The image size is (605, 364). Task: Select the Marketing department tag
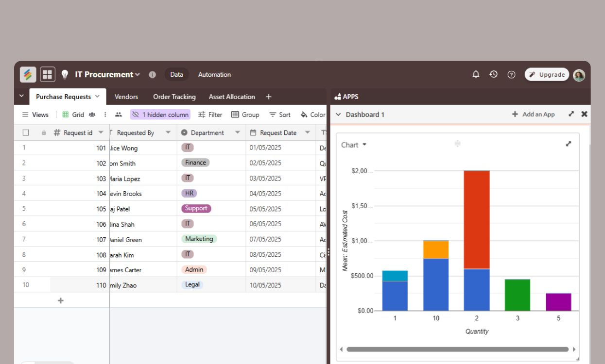pos(199,239)
